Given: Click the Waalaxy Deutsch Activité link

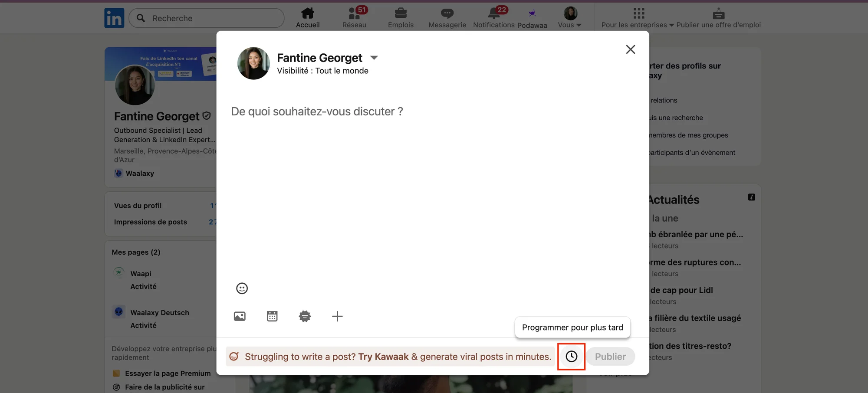Looking at the screenshot, I should 143,325.
